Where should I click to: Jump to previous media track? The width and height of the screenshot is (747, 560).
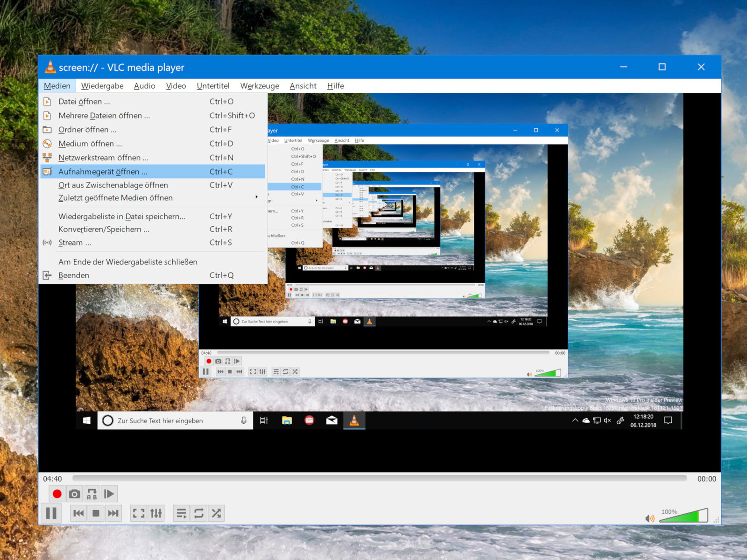(x=78, y=513)
